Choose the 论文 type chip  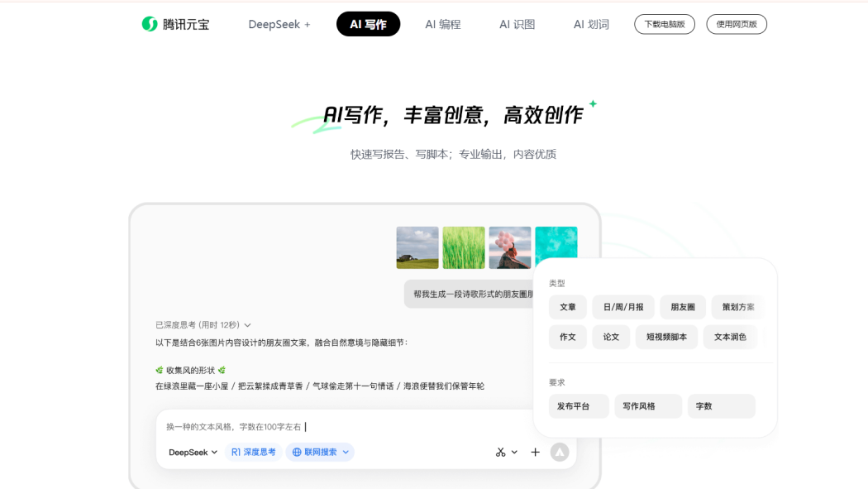pyautogui.click(x=611, y=337)
